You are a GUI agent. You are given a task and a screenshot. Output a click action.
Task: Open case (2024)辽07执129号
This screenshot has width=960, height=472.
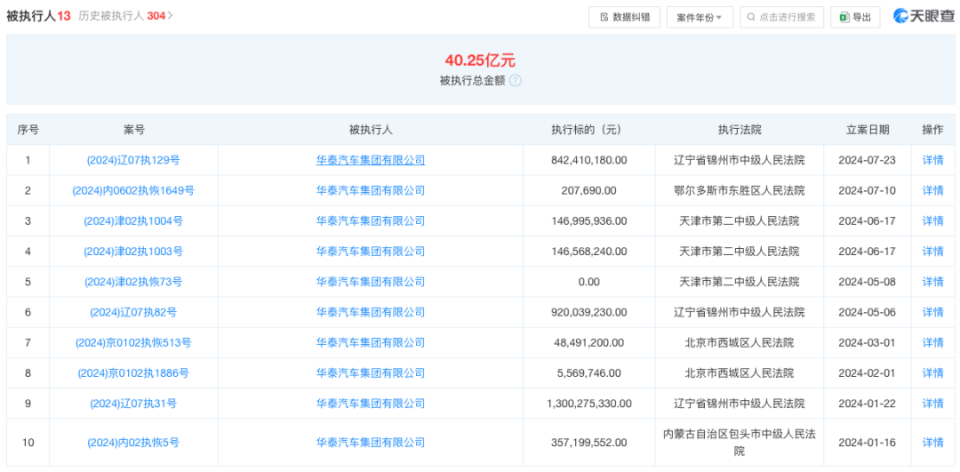(x=134, y=160)
